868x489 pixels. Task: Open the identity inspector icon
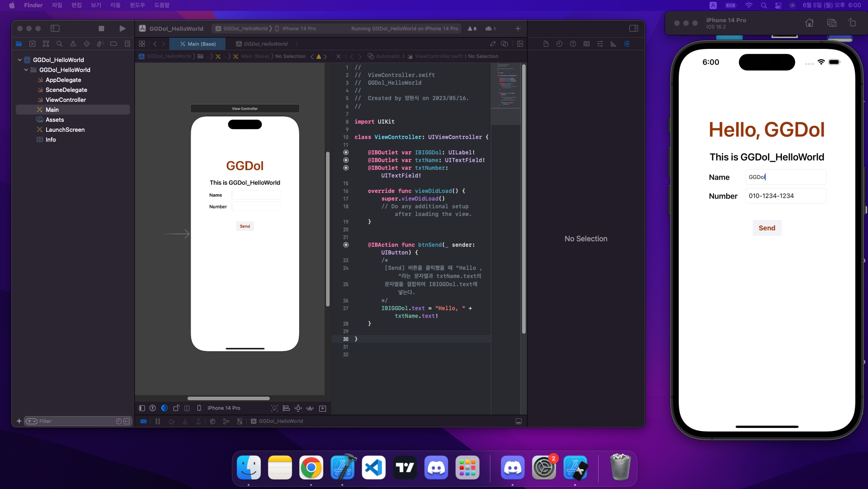point(587,44)
